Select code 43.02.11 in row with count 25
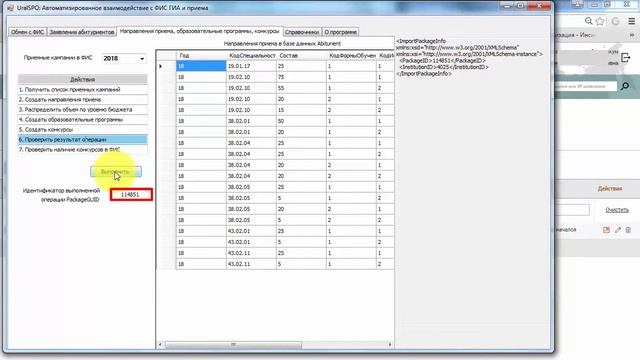640x360 pixels. [251, 253]
